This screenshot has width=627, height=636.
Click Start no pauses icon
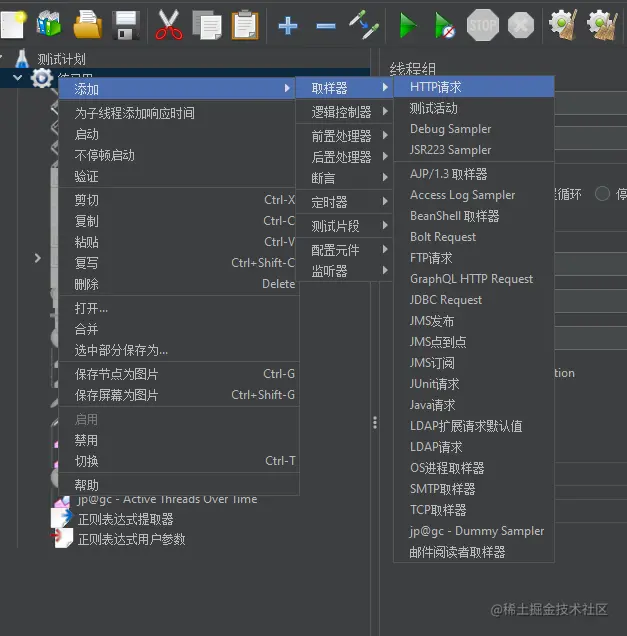pyautogui.click(x=444, y=25)
